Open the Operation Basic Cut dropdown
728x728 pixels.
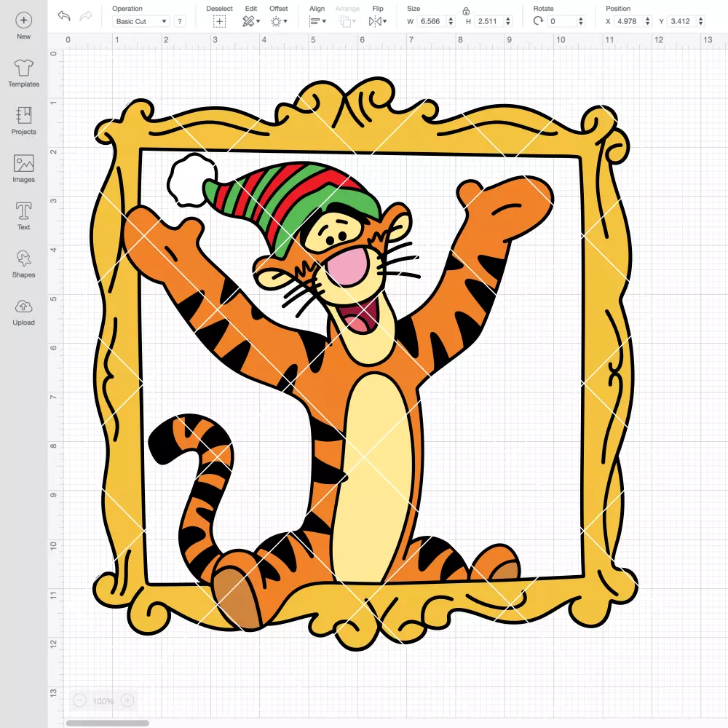click(x=141, y=21)
